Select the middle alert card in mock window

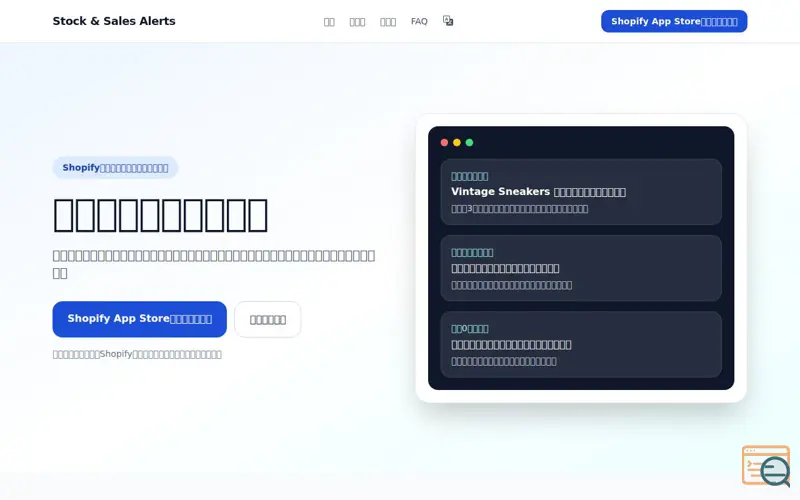pyautogui.click(x=581, y=268)
